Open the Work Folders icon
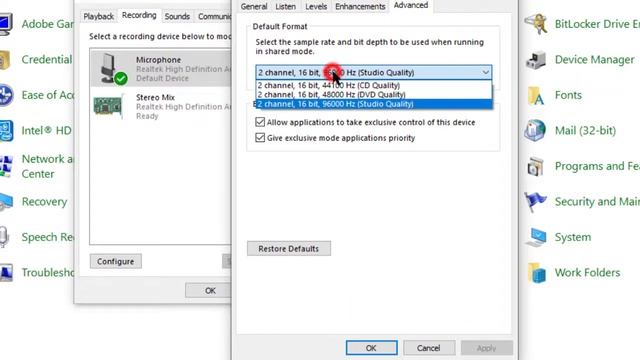The width and height of the screenshot is (640, 360). 537,273
